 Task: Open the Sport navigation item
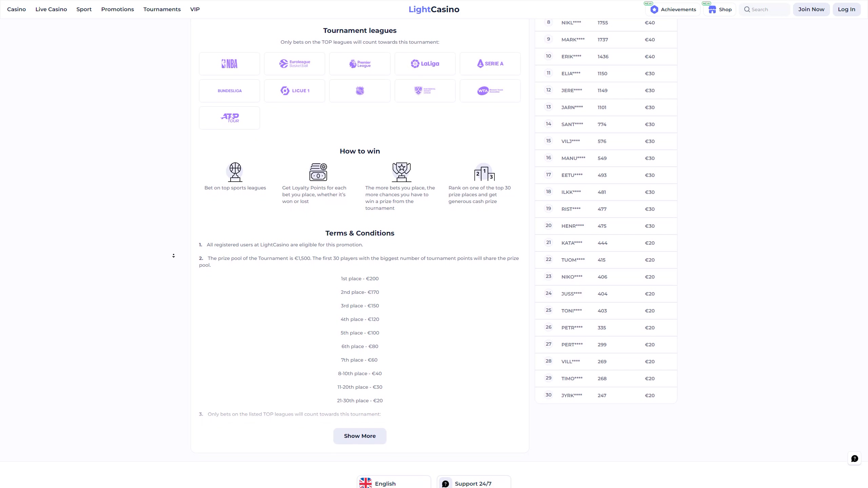[x=84, y=9]
